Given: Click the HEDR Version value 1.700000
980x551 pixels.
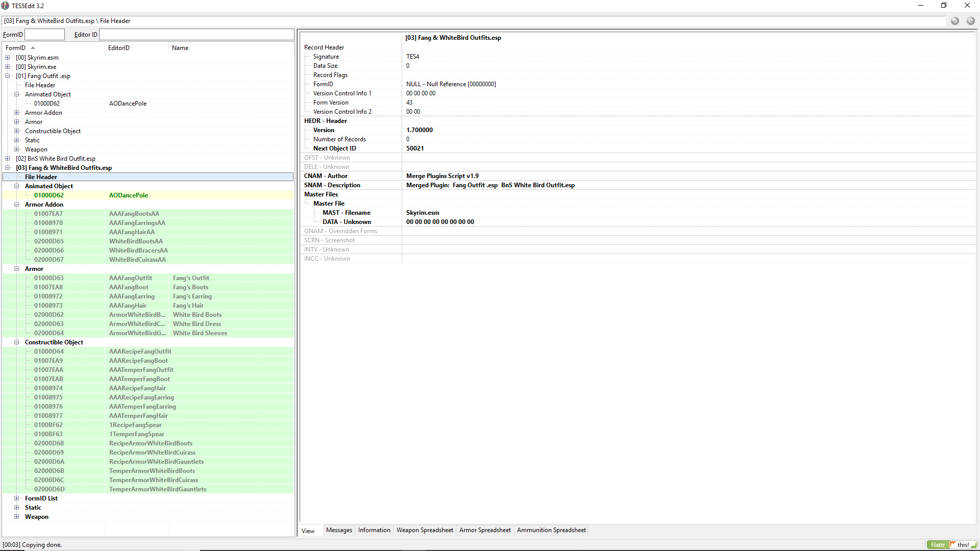Looking at the screenshot, I should click(420, 130).
